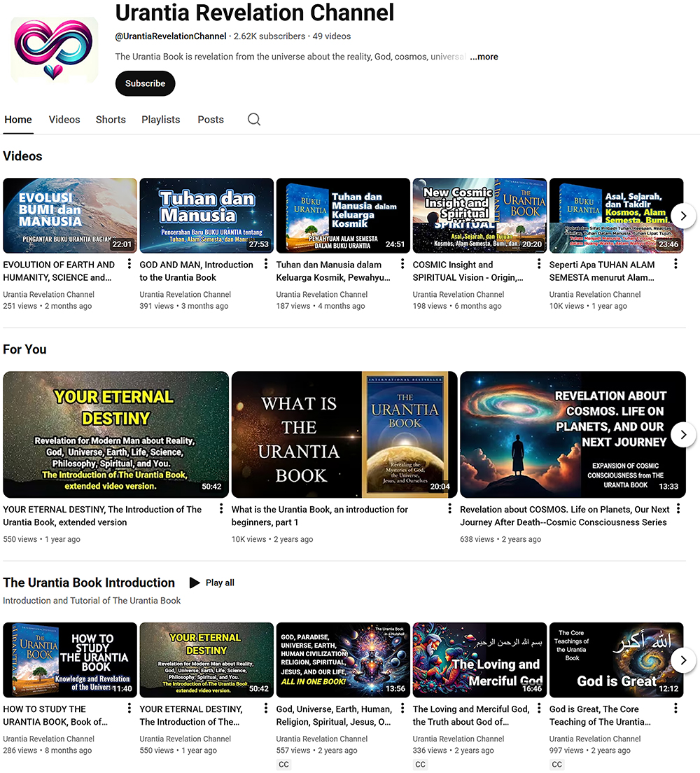Open options menu on EVOLUTION OF EARTH video

pyautogui.click(x=128, y=263)
